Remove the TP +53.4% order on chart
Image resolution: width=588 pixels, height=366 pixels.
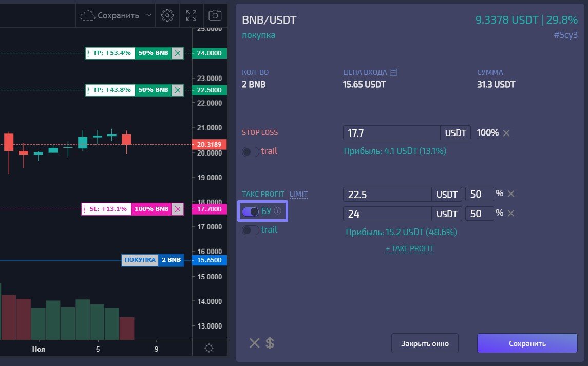click(178, 53)
